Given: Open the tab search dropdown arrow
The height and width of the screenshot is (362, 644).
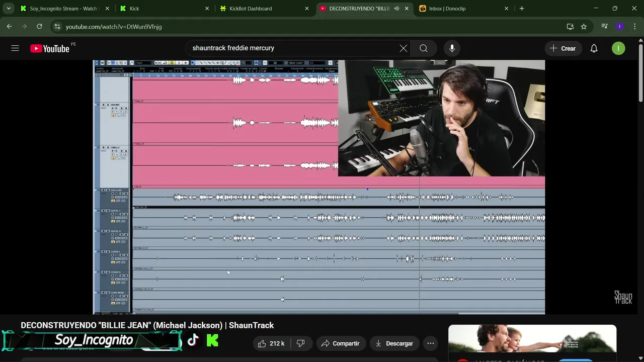Looking at the screenshot, I should [9, 9].
